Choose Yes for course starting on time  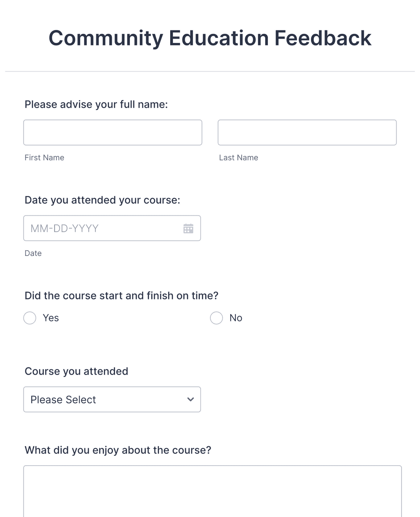coord(30,318)
